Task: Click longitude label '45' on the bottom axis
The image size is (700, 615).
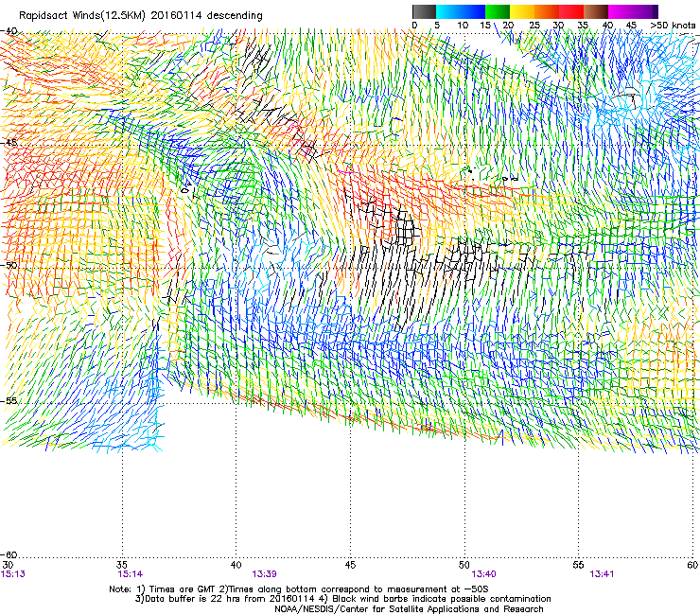Action: pyautogui.click(x=350, y=565)
